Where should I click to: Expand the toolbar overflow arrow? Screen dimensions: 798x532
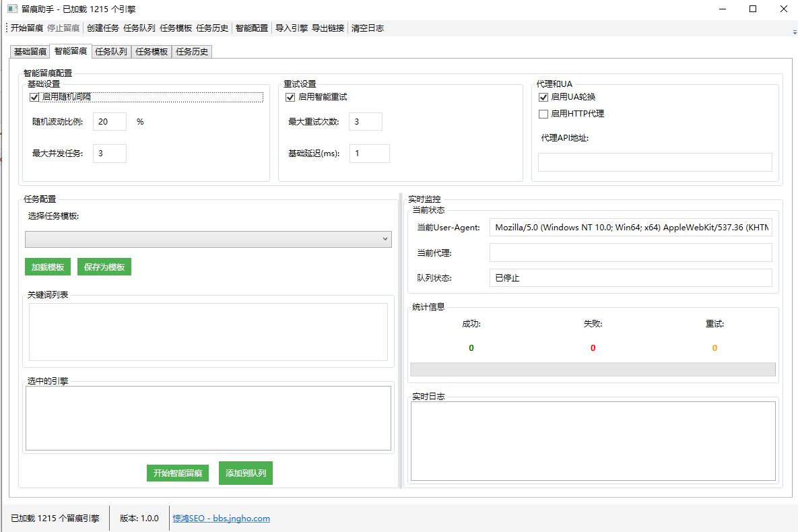[x=795, y=32]
